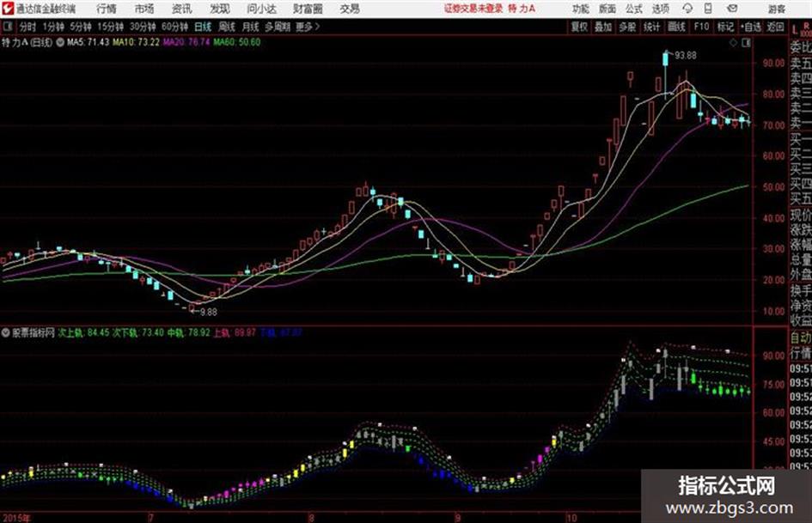
Task: Switch to 60分钟 chart period
Action: 174,27
